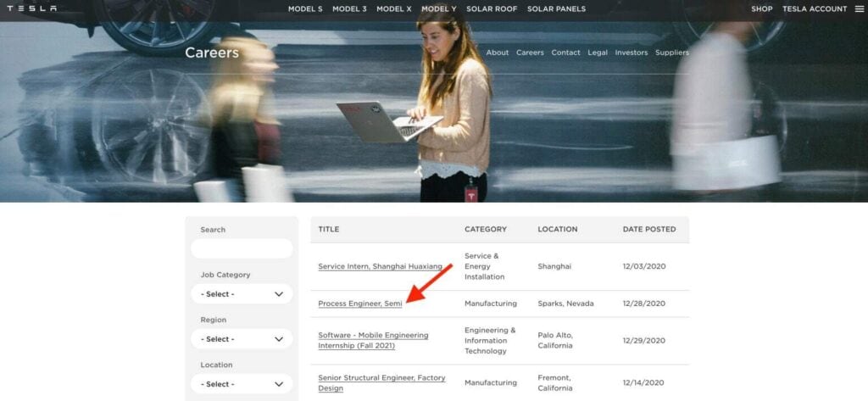The height and width of the screenshot is (401, 868).
Task: Open Model 3 page
Action: click(x=349, y=8)
